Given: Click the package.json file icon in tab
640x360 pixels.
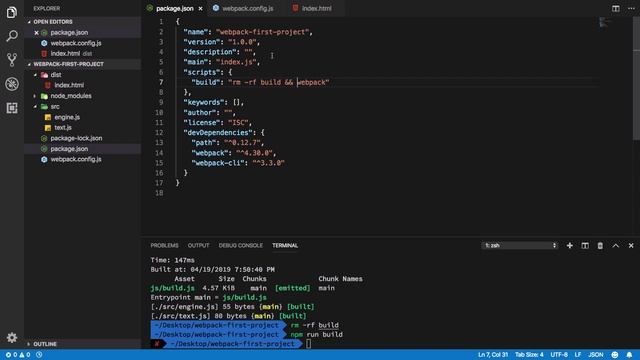Looking at the screenshot, I should pyautogui.click(x=150, y=8).
